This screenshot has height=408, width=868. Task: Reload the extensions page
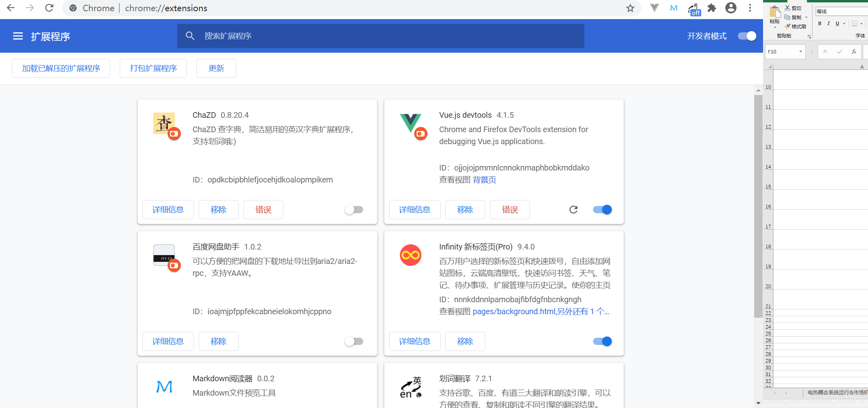(49, 8)
